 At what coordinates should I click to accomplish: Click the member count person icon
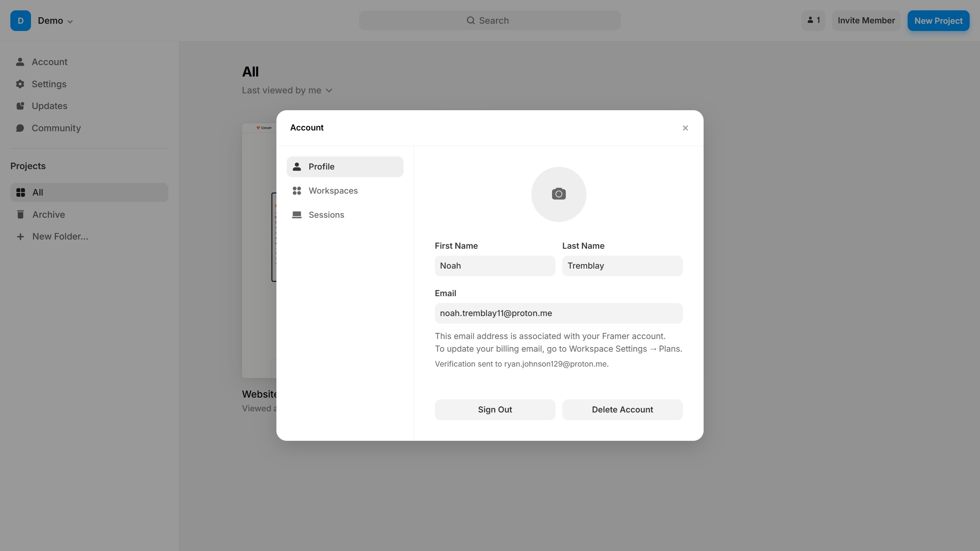tap(810, 21)
